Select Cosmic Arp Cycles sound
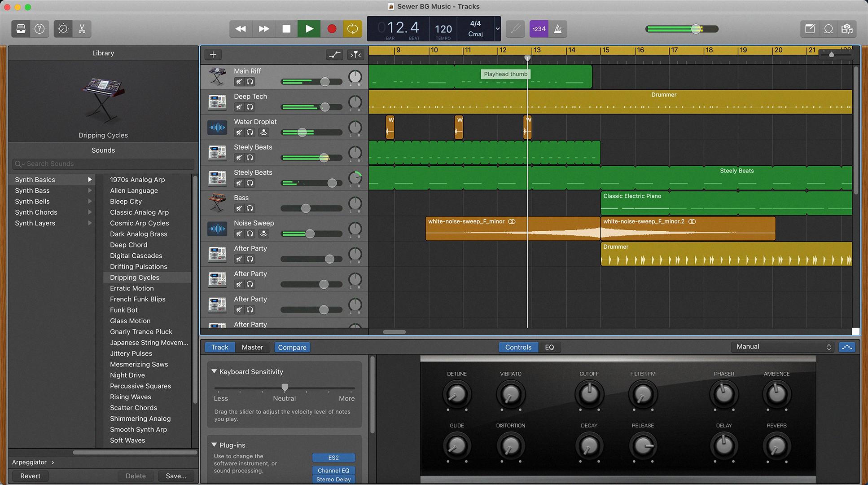Image resolution: width=868 pixels, height=485 pixels. point(140,223)
